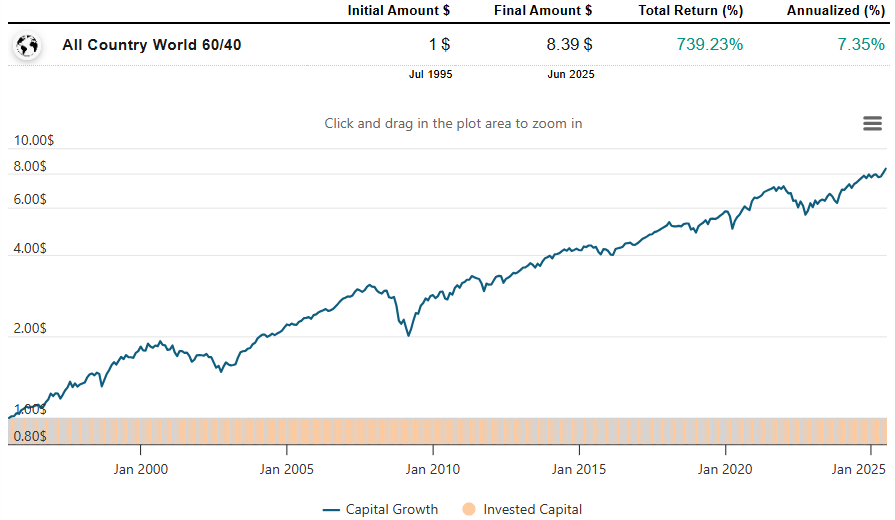Click the Jun 2025 end date

click(x=571, y=75)
